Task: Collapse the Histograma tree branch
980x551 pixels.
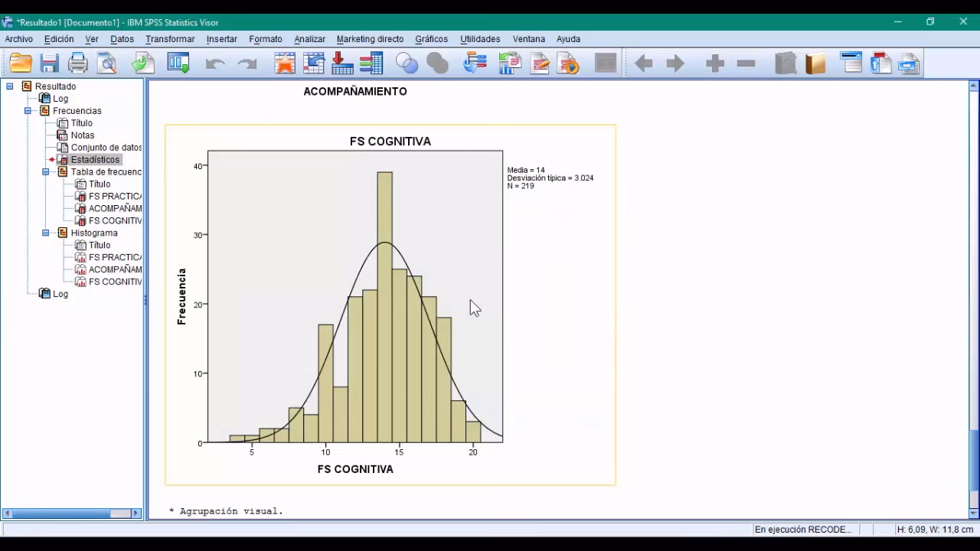Action: (x=46, y=233)
